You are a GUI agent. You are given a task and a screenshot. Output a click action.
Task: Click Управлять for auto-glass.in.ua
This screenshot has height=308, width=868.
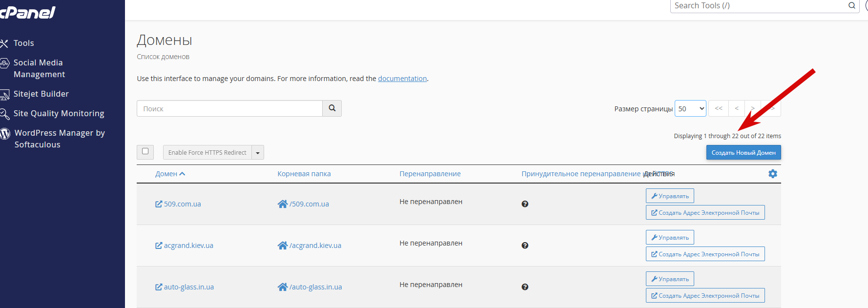(x=670, y=279)
